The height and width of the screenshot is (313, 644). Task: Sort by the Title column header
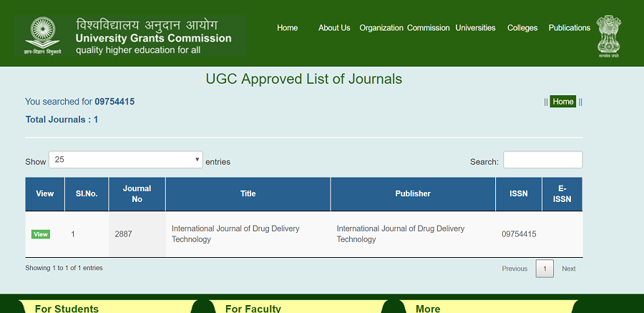click(x=248, y=193)
